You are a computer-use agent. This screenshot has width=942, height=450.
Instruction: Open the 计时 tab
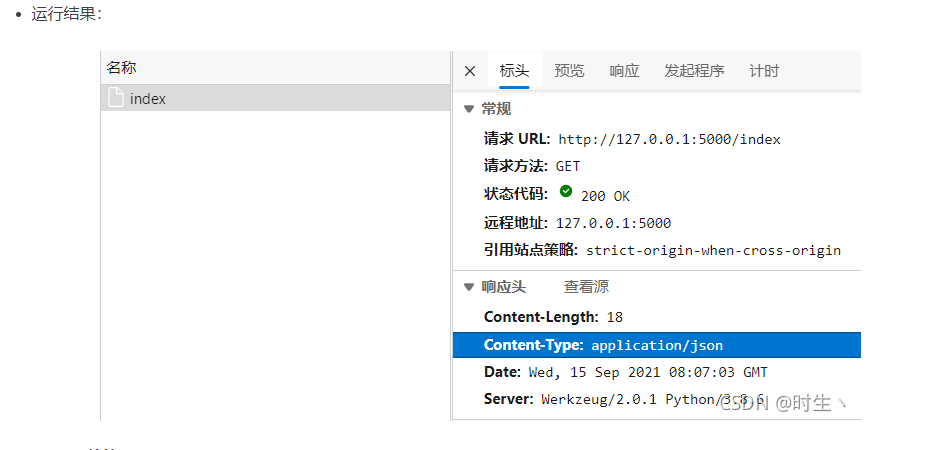point(764,71)
